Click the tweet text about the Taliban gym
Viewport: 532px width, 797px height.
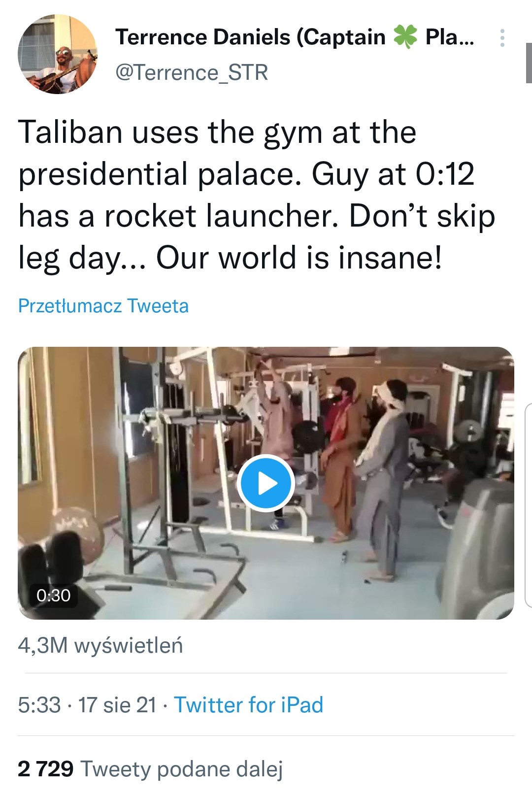coord(256,195)
